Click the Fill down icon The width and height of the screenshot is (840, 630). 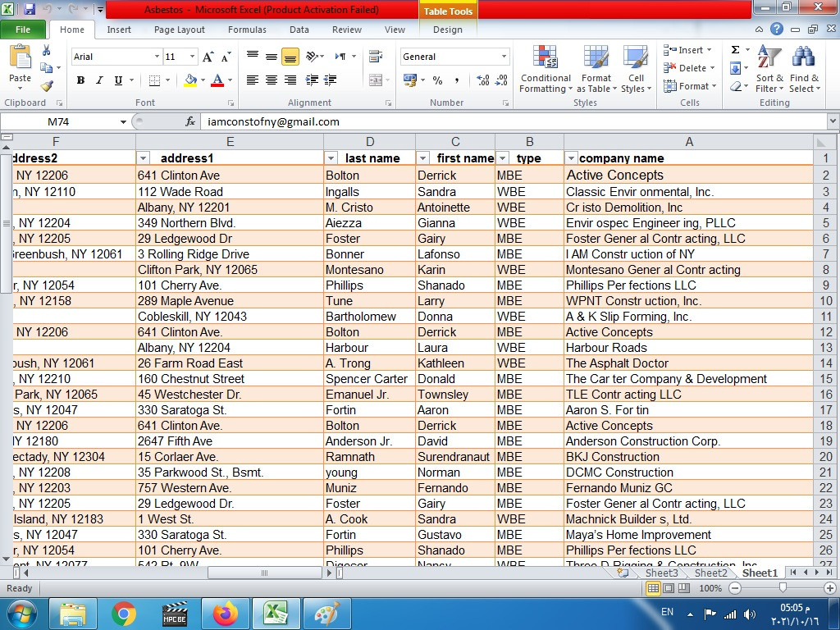[x=736, y=68]
